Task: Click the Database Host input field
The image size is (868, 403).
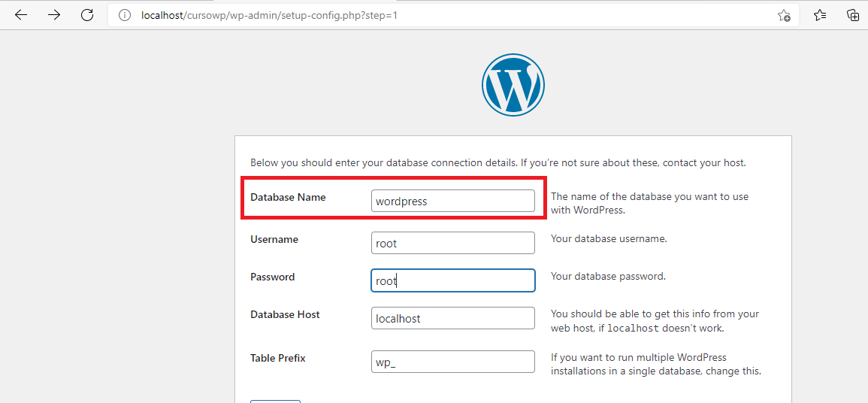Action: [453, 318]
